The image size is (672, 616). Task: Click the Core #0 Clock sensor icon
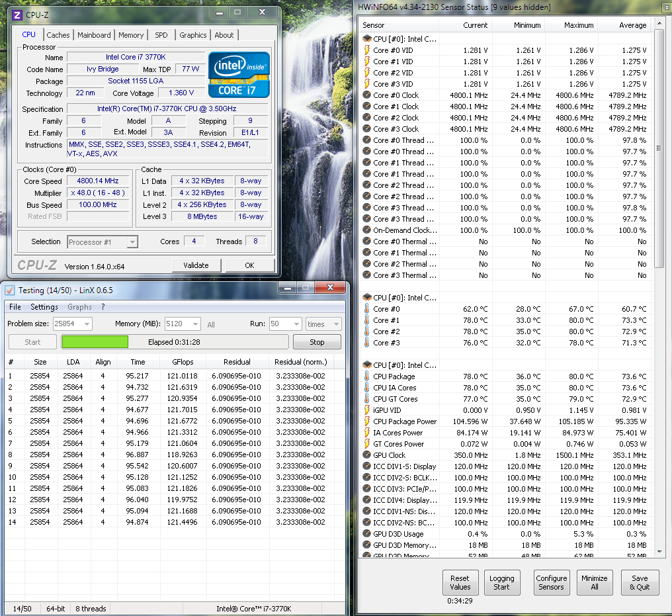coord(367,95)
